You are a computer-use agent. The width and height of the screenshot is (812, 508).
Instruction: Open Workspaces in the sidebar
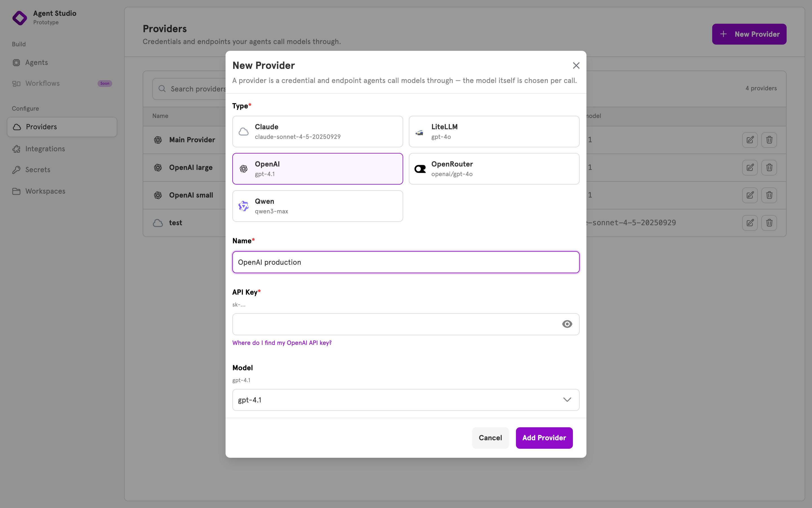[62, 191]
